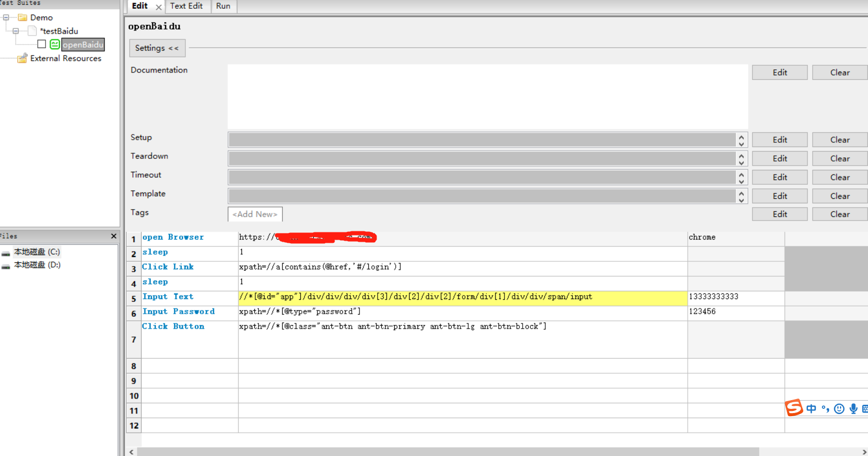This screenshot has height=456, width=868.
Task: Click the D: drive icon
Action: [6, 266]
